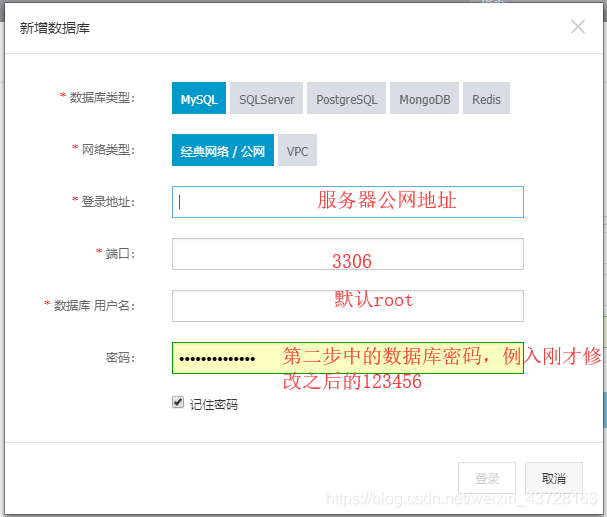Screen dimensions: 607x517
Task: Choose PostgreSQL as database type
Action: [x=346, y=98]
